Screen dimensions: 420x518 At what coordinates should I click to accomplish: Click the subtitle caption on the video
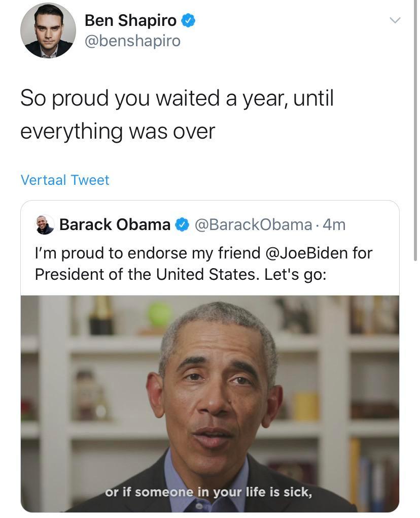(x=210, y=491)
